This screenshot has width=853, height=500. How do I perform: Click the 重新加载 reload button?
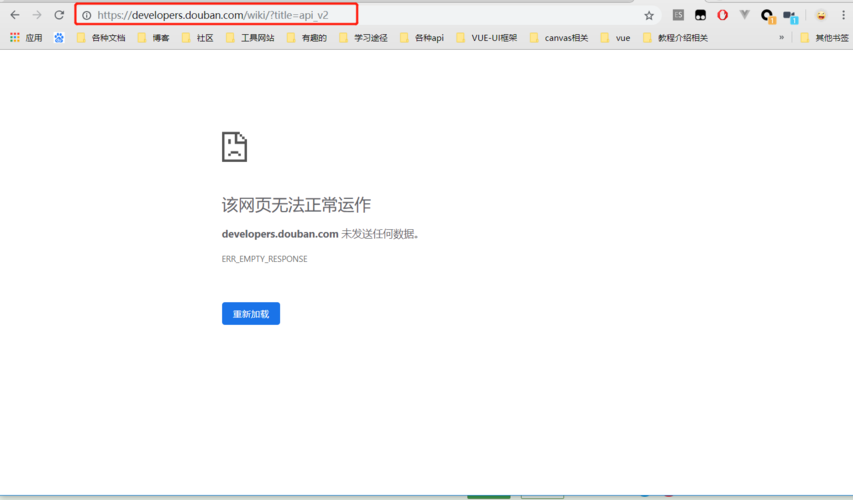[x=251, y=313]
